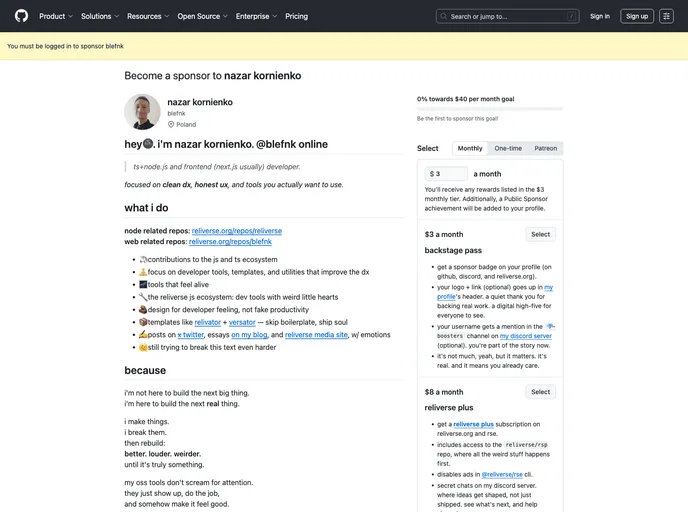Expand the Solutions dropdown menu

(x=100, y=16)
